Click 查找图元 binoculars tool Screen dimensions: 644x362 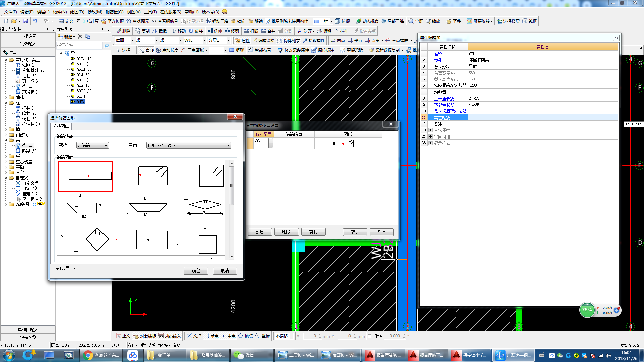point(138,21)
